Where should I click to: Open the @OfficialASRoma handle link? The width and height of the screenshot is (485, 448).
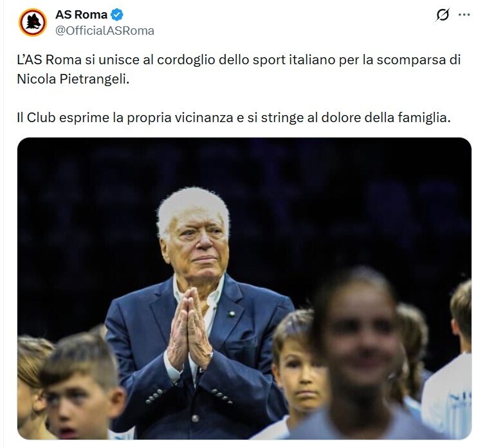point(105,31)
